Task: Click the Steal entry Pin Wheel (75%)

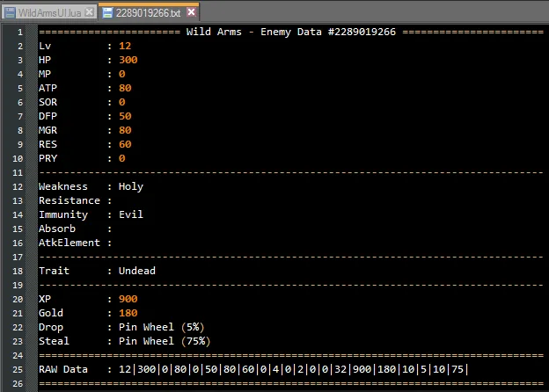Action: point(165,341)
